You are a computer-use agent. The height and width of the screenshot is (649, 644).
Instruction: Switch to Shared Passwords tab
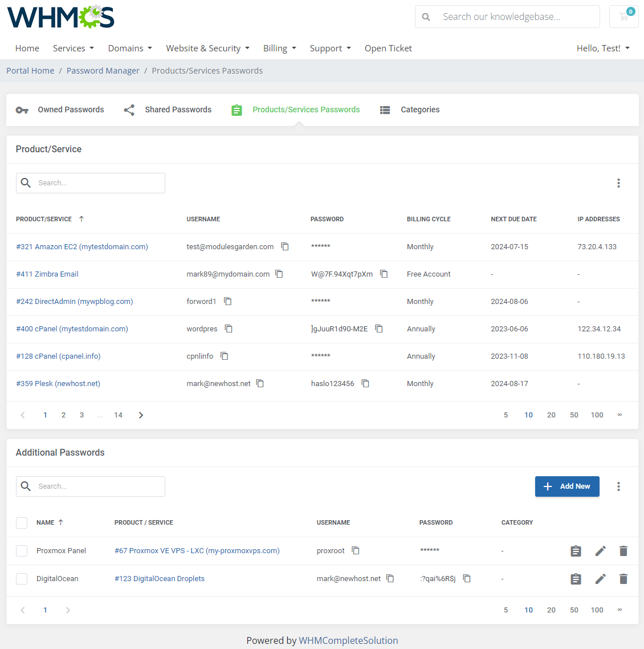168,109
